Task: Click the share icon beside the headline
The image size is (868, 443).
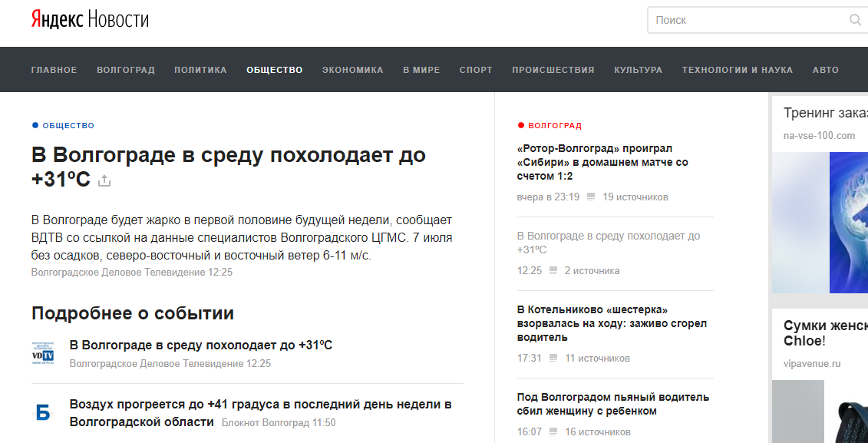Action: [104, 180]
